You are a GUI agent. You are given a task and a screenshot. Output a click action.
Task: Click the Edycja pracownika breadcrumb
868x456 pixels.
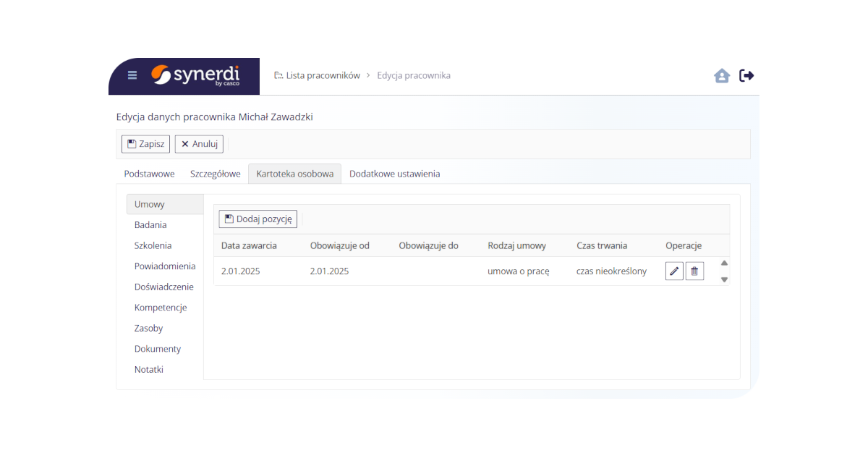click(414, 75)
